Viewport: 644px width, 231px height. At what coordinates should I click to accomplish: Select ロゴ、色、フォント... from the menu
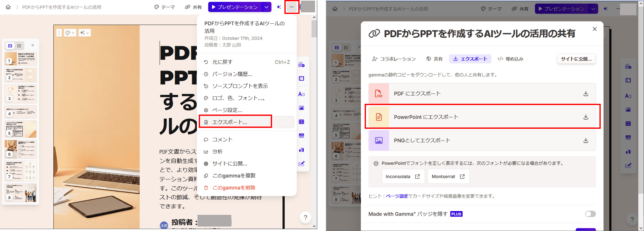[x=246, y=98]
